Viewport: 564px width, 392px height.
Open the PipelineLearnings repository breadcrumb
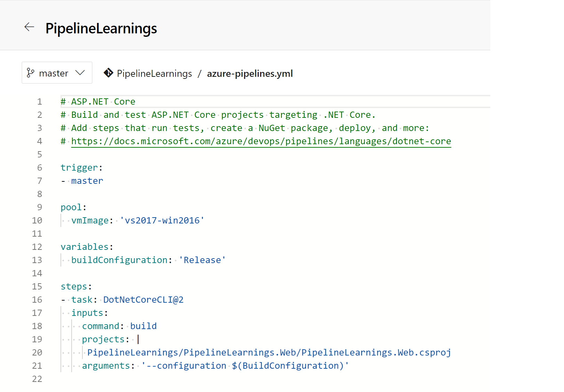pos(154,74)
